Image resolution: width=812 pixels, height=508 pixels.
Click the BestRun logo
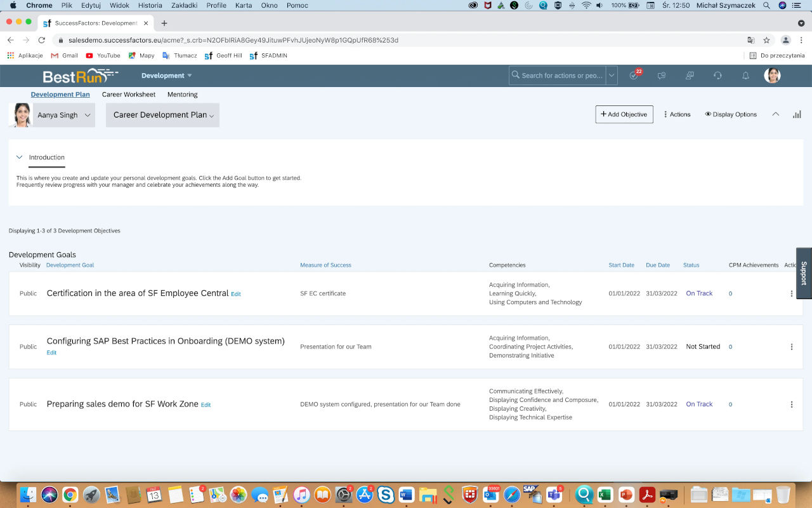pyautogui.click(x=81, y=76)
